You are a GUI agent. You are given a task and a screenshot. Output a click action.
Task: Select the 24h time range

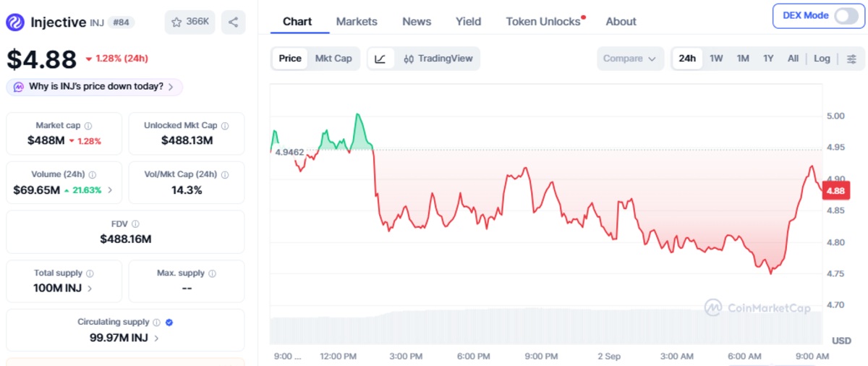click(x=687, y=59)
